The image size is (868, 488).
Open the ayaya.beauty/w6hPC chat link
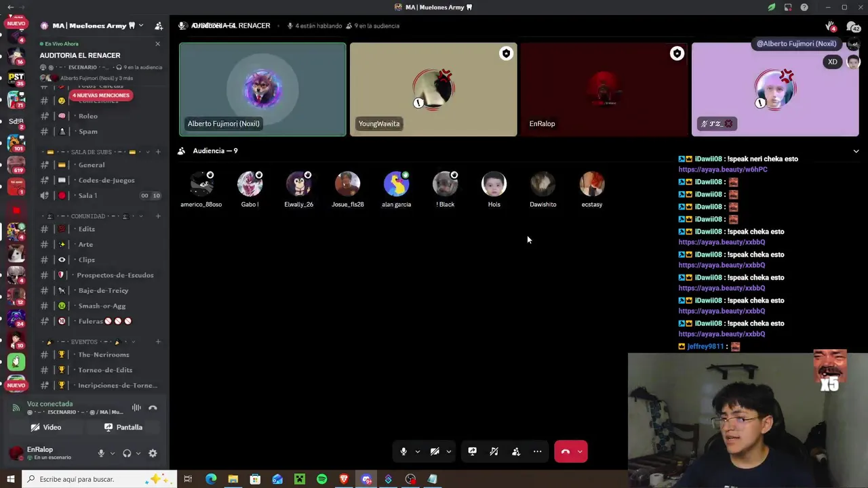[x=723, y=169]
